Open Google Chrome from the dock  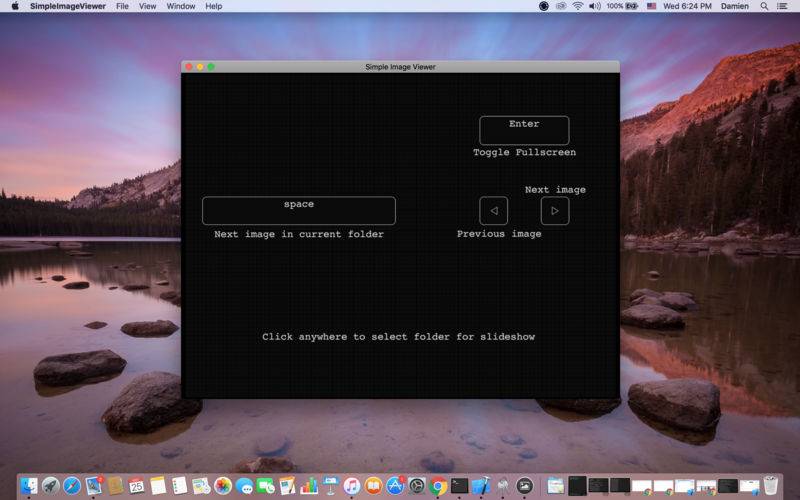[x=438, y=486]
